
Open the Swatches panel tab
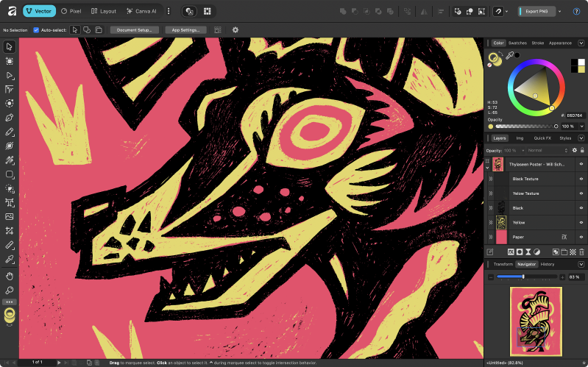(x=517, y=43)
